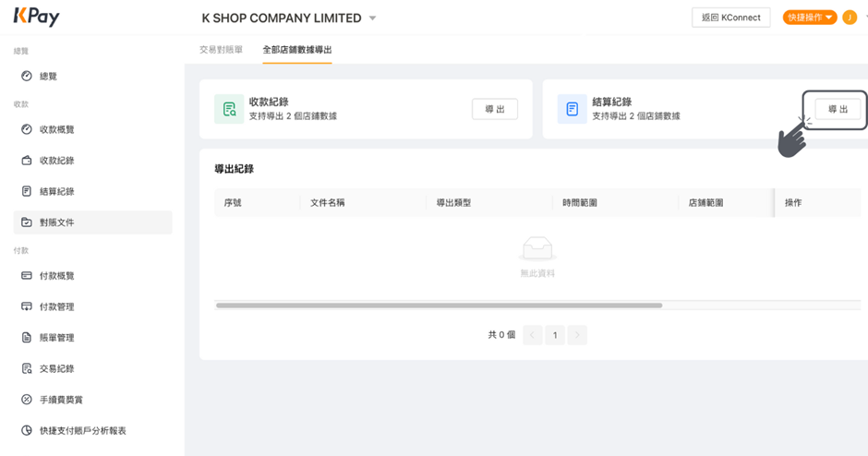The width and height of the screenshot is (868, 456).
Task: Select the 全部店鋪數據導出 tab
Action: tap(297, 50)
